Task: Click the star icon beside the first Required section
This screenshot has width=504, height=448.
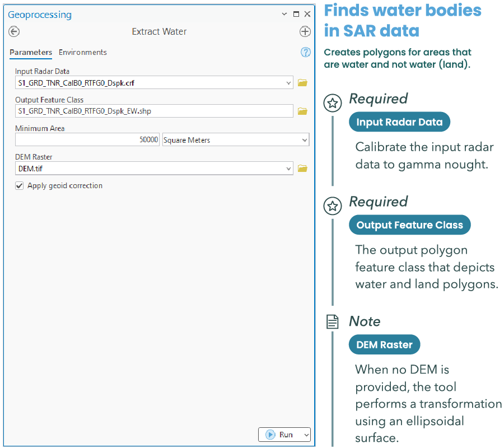Action: point(333,103)
